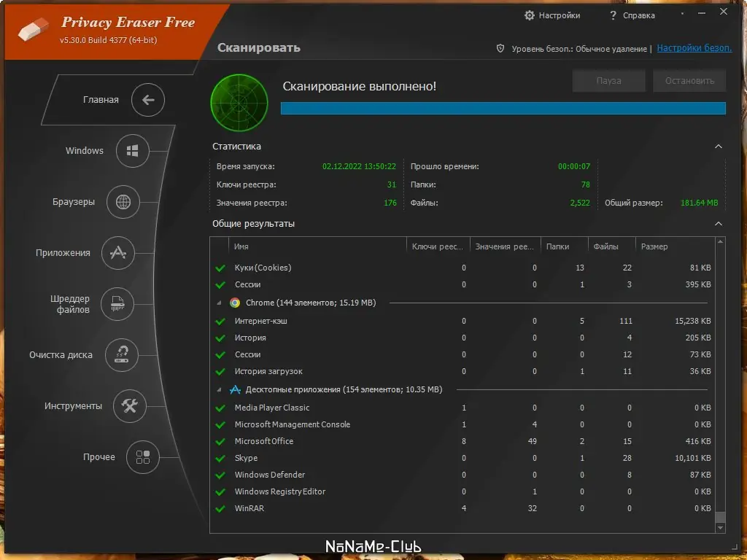Viewport: 747px width, 560px height.
Task: Select the Приложения sidebar label
Action: click(x=63, y=253)
